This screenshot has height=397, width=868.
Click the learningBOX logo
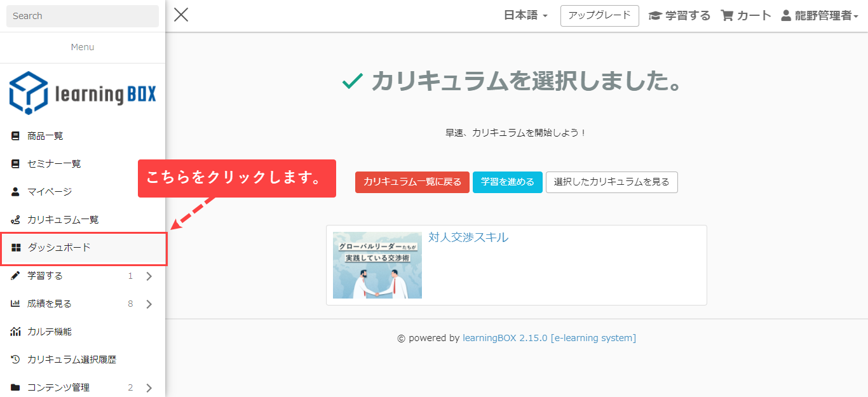83,93
